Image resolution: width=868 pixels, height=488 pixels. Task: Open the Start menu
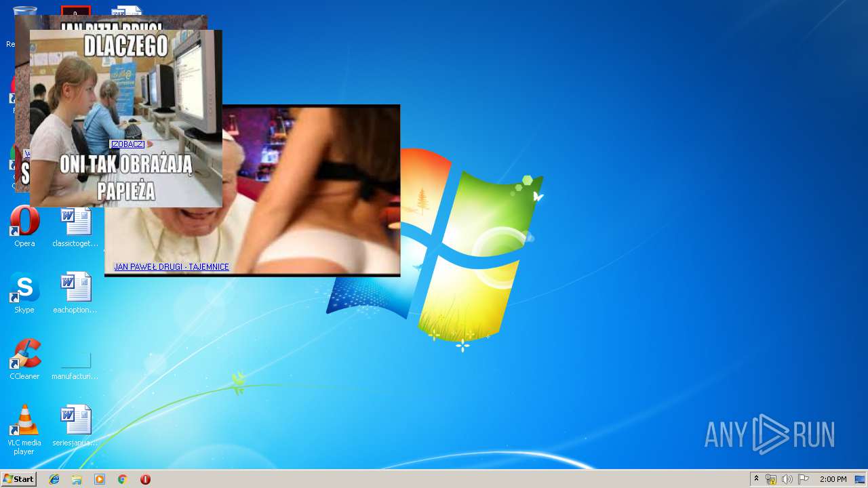point(18,479)
